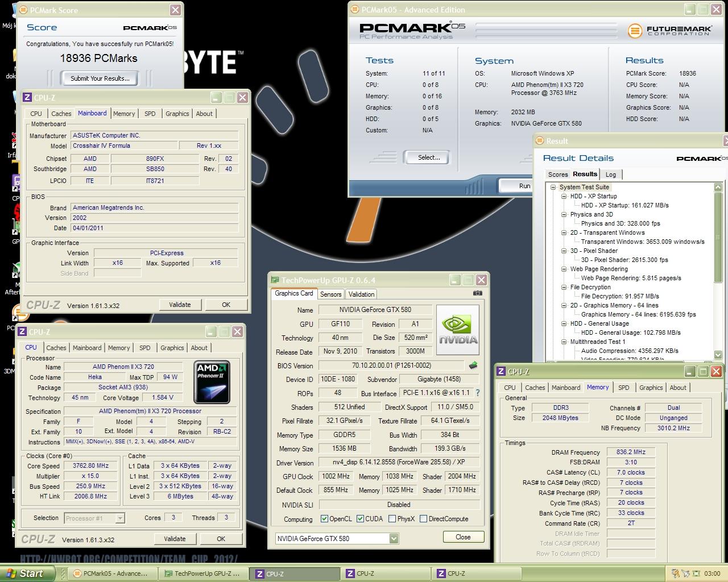Click the Bus Interface question mark icon
The height and width of the screenshot is (582, 728).
tap(478, 393)
